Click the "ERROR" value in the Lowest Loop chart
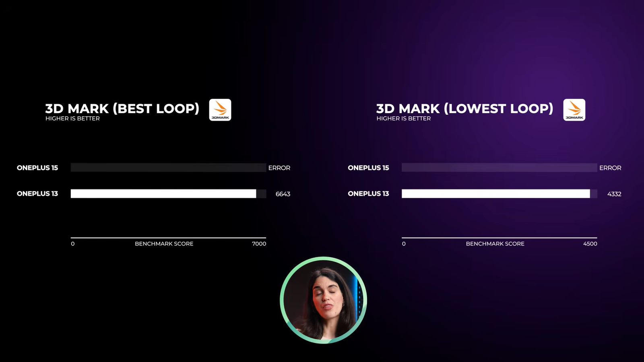The height and width of the screenshot is (362, 644). point(610,168)
